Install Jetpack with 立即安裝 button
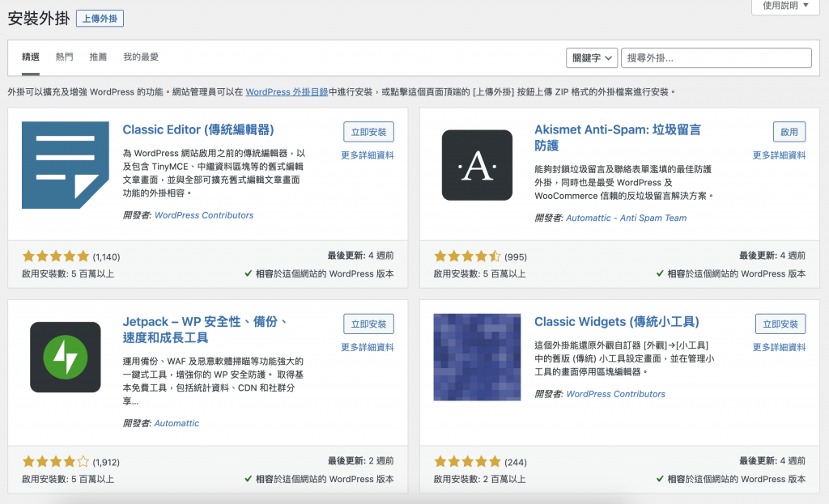Image resolution: width=829 pixels, height=504 pixels. (x=368, y=324)
